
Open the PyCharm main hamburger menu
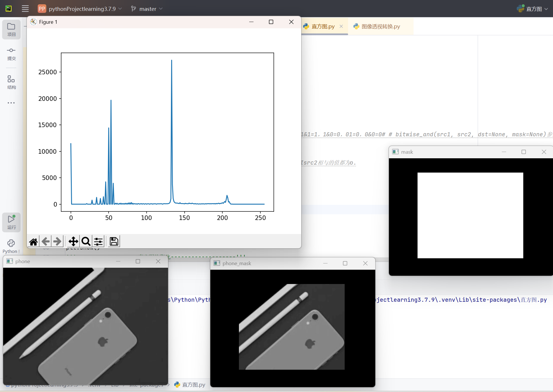tap(25, 9)
